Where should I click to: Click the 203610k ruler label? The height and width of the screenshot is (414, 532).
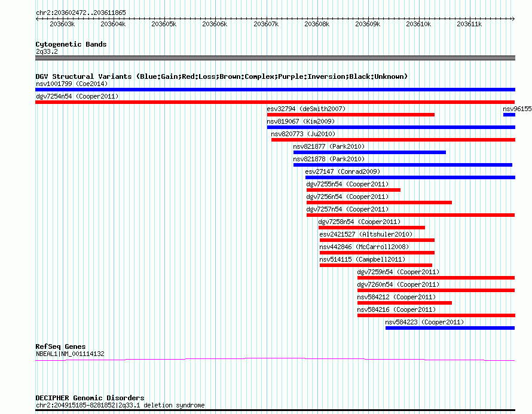[x=418, y=24]
